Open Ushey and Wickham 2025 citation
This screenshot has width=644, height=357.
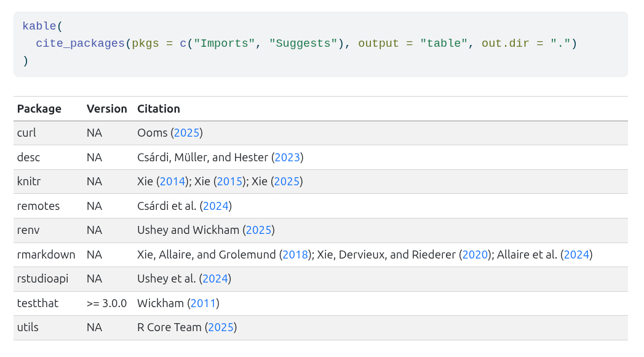pos(258,230)
